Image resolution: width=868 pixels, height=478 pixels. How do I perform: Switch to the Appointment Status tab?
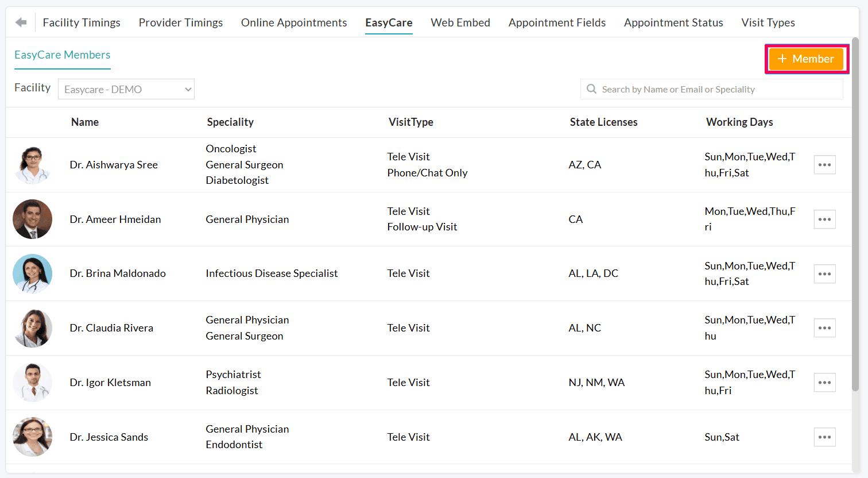pyautogui.click(x=673, y=22)
